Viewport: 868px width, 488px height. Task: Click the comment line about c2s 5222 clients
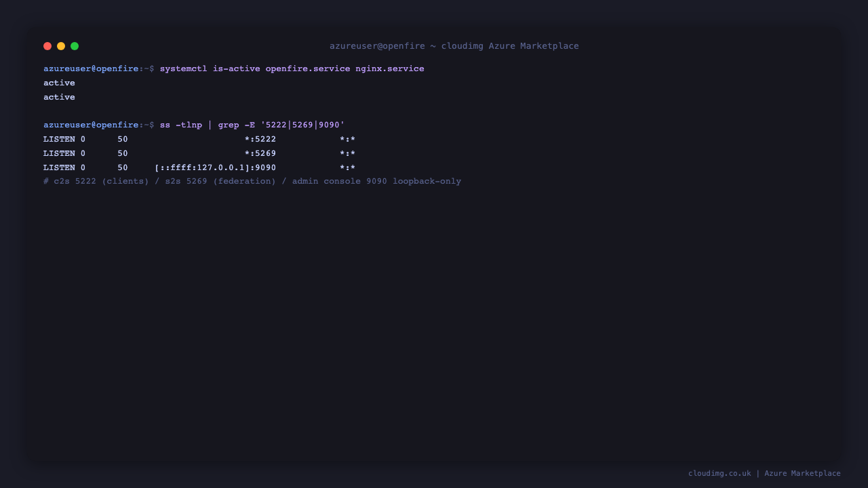[x=252, y=182]
